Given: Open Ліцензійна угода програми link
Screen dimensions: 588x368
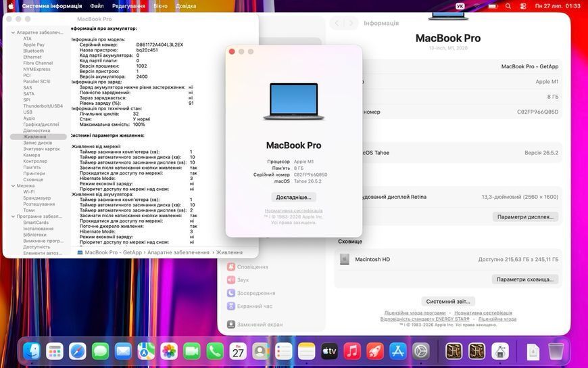Looking at the screenshot, I should point(415,313).
